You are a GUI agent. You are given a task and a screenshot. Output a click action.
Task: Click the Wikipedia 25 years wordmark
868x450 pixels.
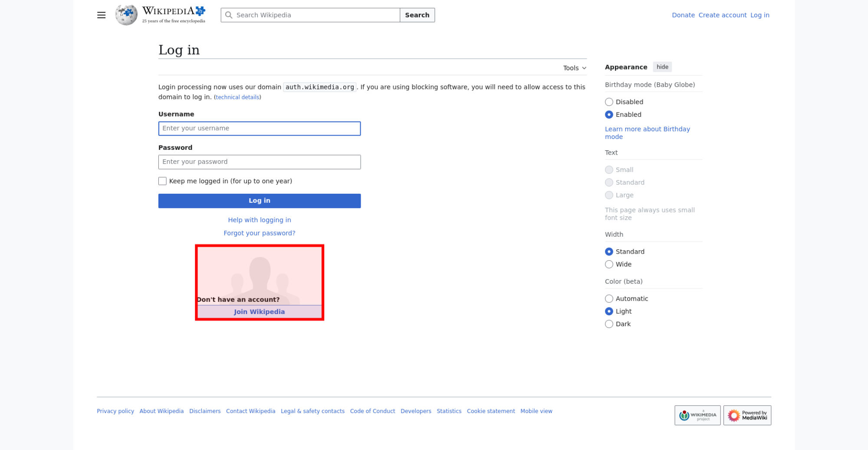click(174, 15)
